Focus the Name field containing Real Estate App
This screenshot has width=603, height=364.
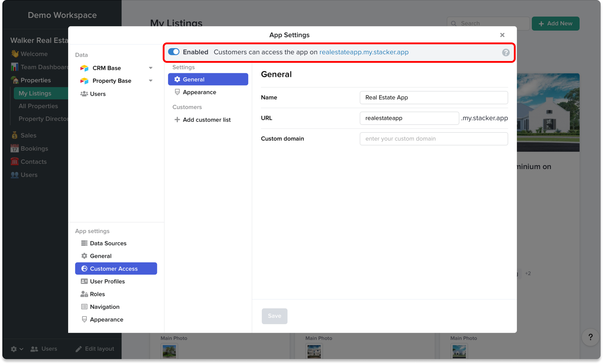(x=434, y=98)
